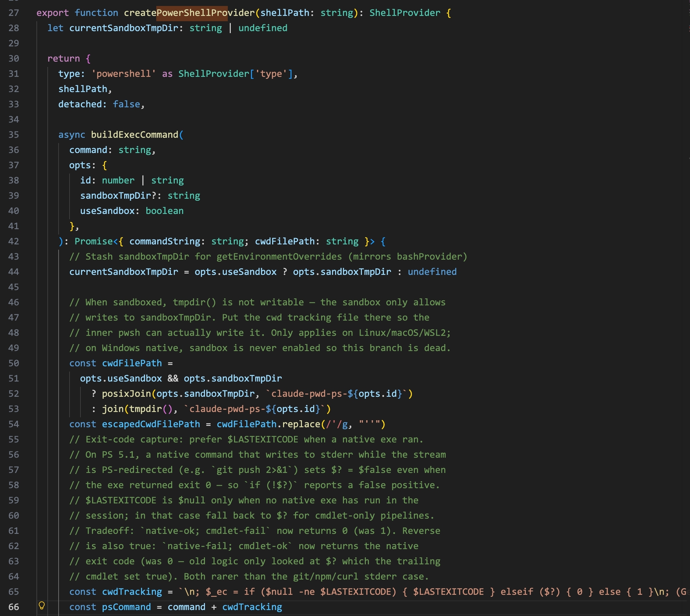The width and height of the screenshot is (690, 616).
Task: Click the boolean type on line 40
Action: (165, 211)
